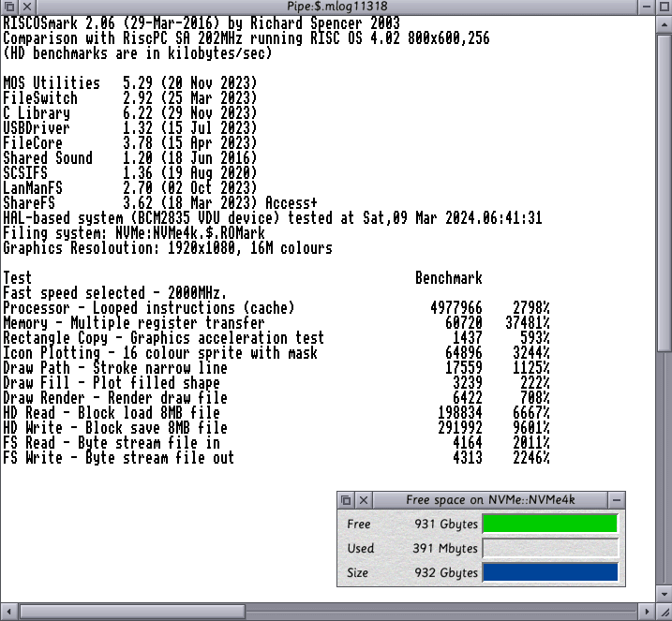
Task: Click the 'FileCore' version line
Action: [130, 143]
